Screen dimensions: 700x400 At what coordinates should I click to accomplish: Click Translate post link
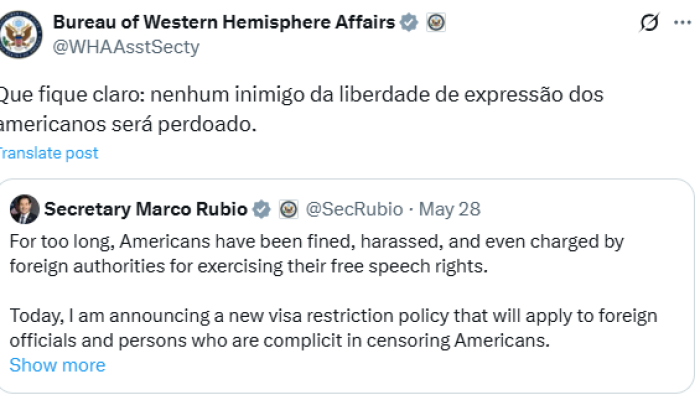(49, 153)
